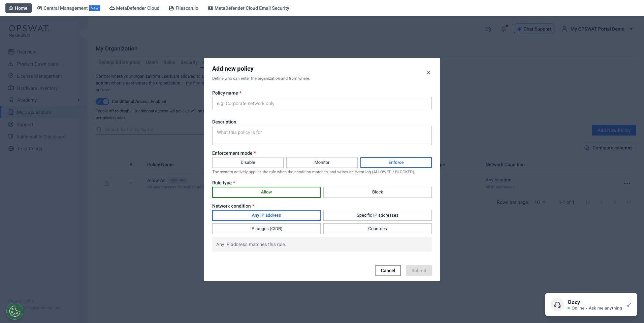Click the What's new screen-star icon
The width and height of the screenshot is (644, 323).
[488, 29]
